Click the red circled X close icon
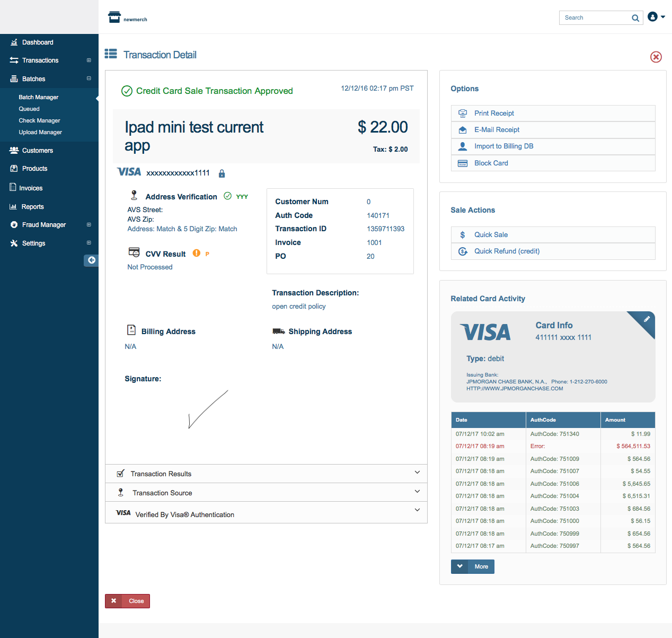672x638 pixels. pyautogui.click(x=656, y=57)
